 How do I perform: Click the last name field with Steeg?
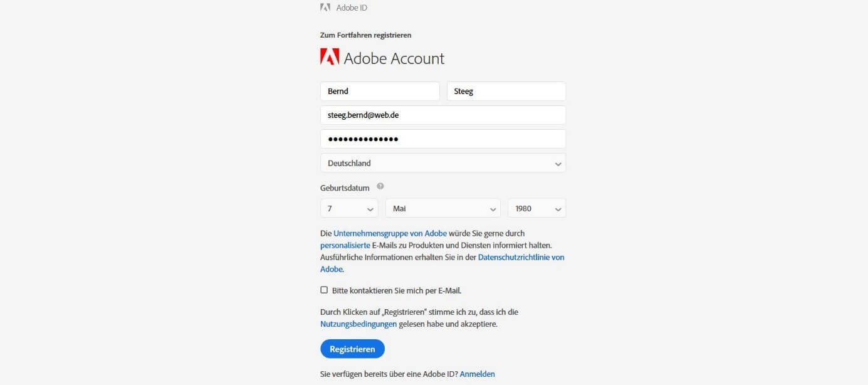(506, 91)
